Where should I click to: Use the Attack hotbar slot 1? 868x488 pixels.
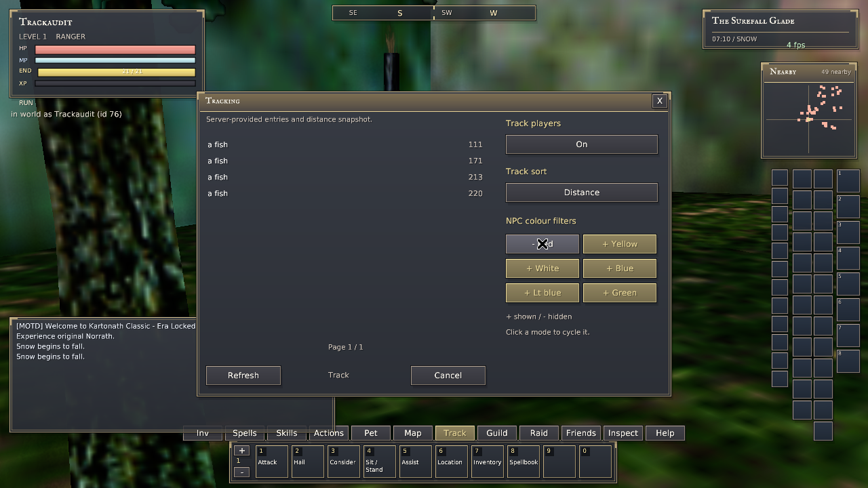272,462
